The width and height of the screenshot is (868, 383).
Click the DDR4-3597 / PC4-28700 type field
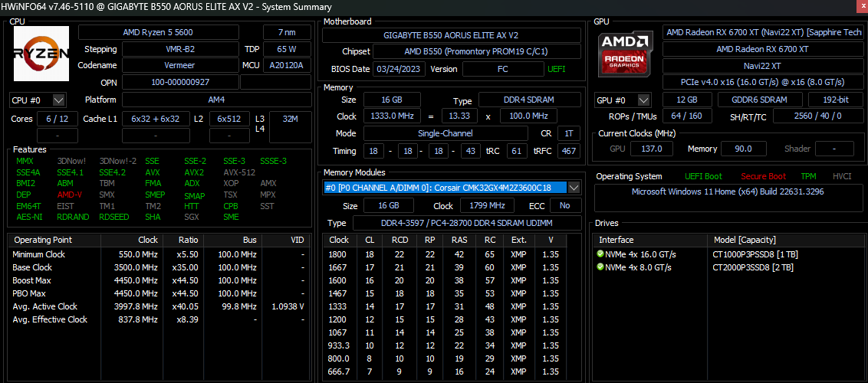click(x=467, y=223)
